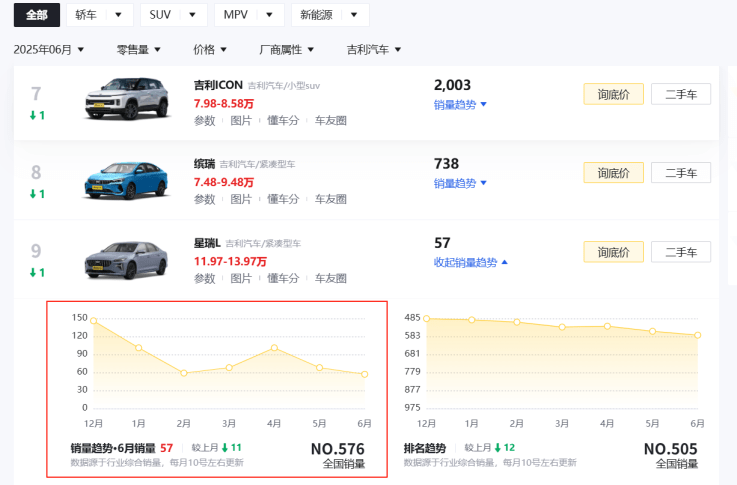
Task: Click the 星瑞L car thumbnail
Action: click(x=127, y=260)
